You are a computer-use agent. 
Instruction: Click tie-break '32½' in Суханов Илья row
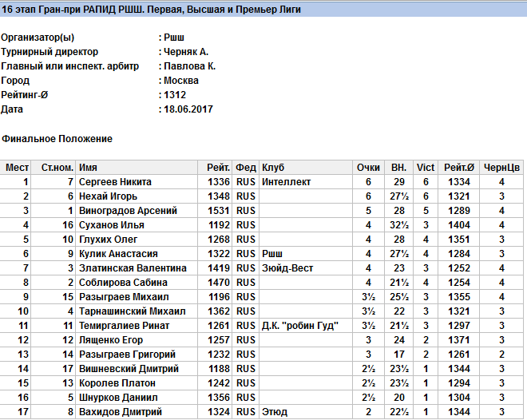click(399, 225)
